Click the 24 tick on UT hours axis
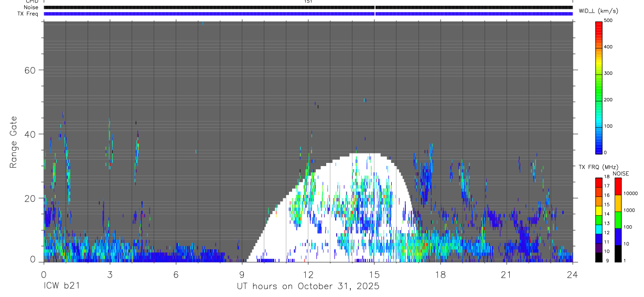Image resolution: width=644 pixels, height=297 pixels. (572, 274)
